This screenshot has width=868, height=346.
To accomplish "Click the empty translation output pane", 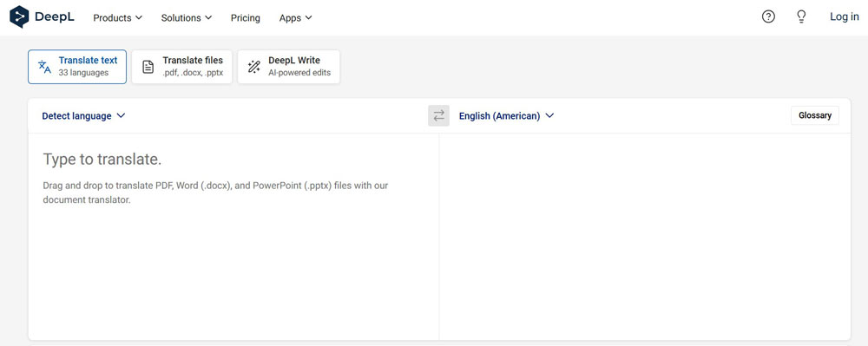I will point(645,237).
